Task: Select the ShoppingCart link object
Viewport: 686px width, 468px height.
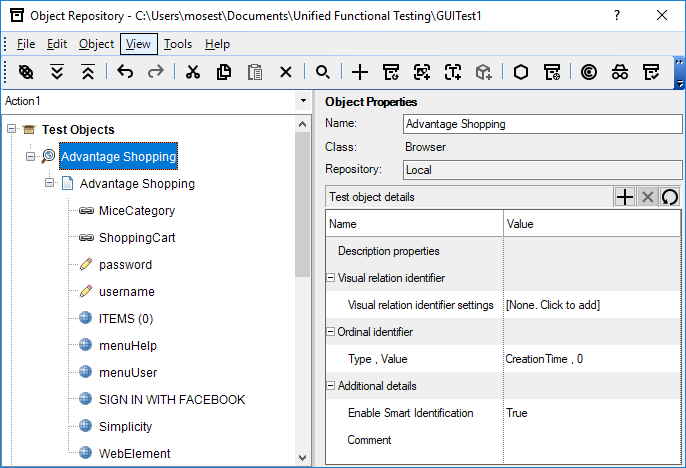Action: point(137,238)
